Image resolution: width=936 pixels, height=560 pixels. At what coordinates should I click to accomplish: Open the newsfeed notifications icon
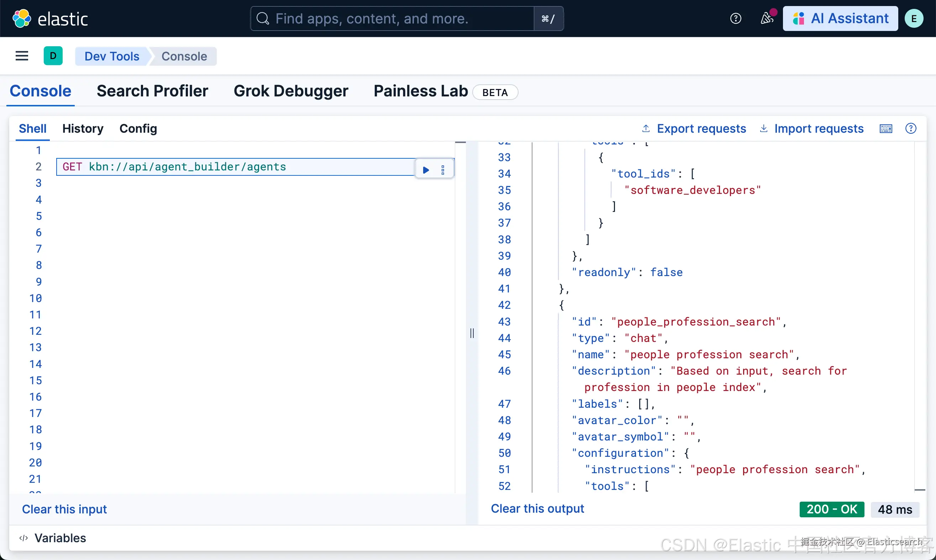click(767, 19)
